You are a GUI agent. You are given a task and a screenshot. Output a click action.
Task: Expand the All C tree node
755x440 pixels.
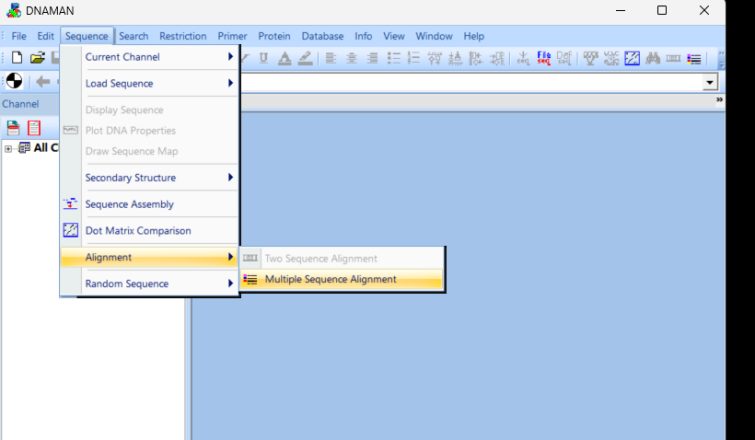8,149
